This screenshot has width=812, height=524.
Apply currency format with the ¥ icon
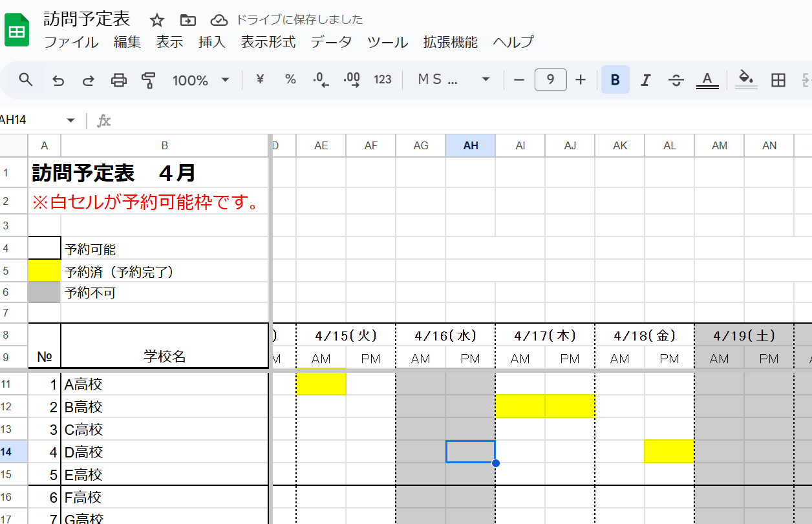[x=259, y=79]
